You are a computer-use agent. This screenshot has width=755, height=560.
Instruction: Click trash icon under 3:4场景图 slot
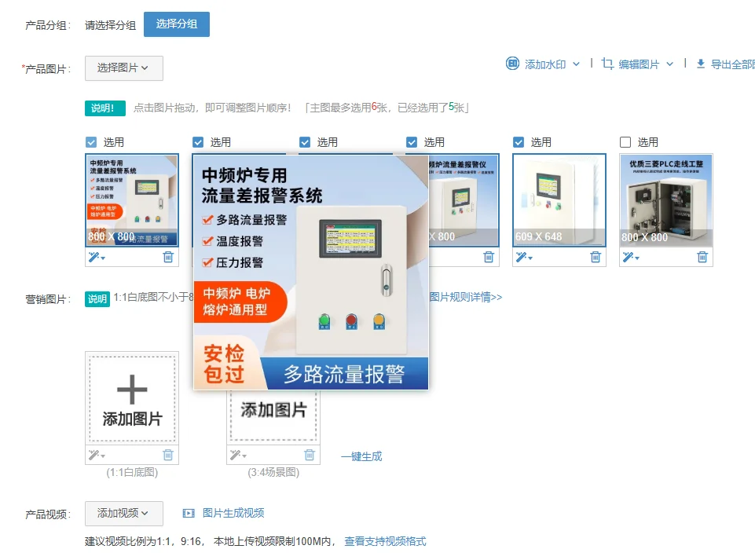310,455
